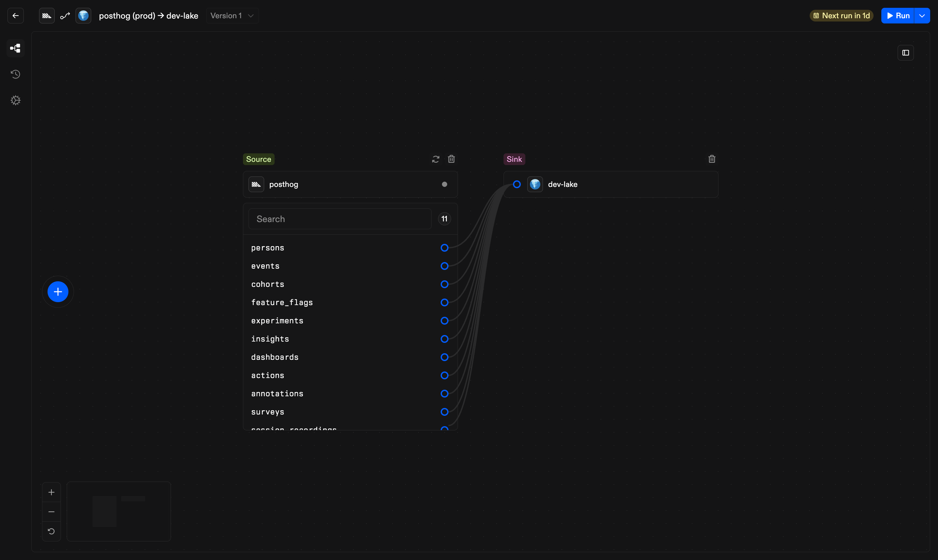Click the posthog logo in header
The height and width of the screenshot is (560, 938).
[x=47, y=16]
